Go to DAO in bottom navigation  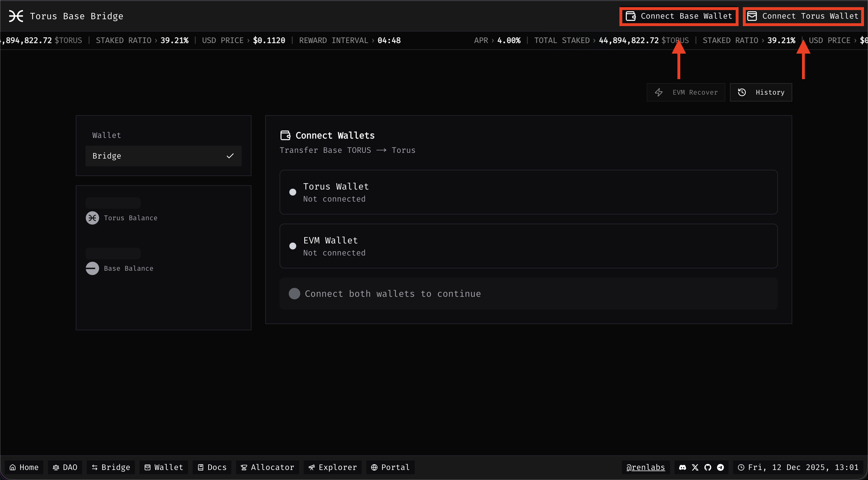(x=65, y=467)
